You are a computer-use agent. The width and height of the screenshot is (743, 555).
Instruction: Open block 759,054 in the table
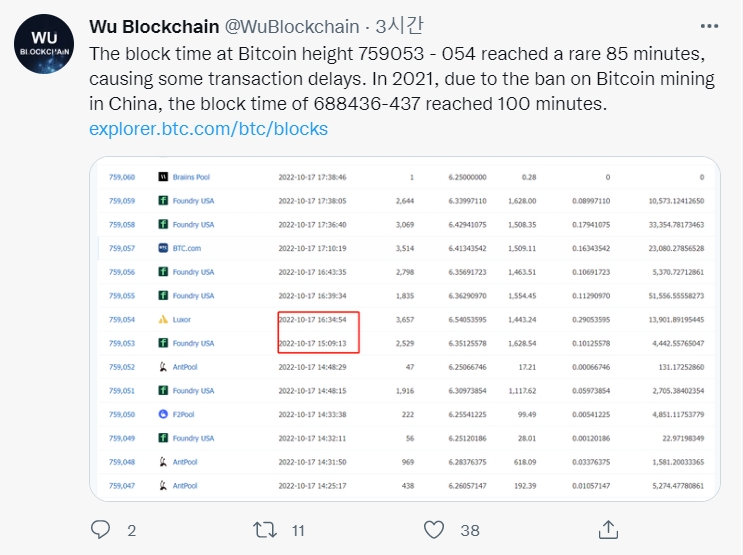click(x=122, y=319)
